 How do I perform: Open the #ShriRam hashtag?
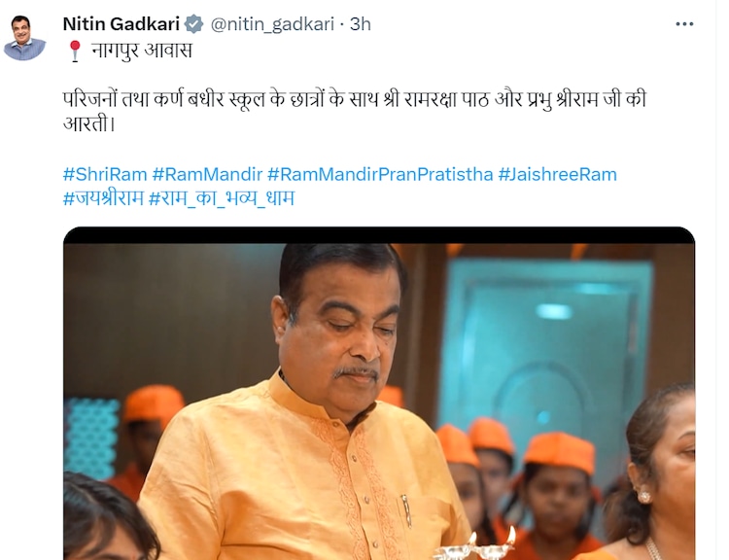coord(105,174)
